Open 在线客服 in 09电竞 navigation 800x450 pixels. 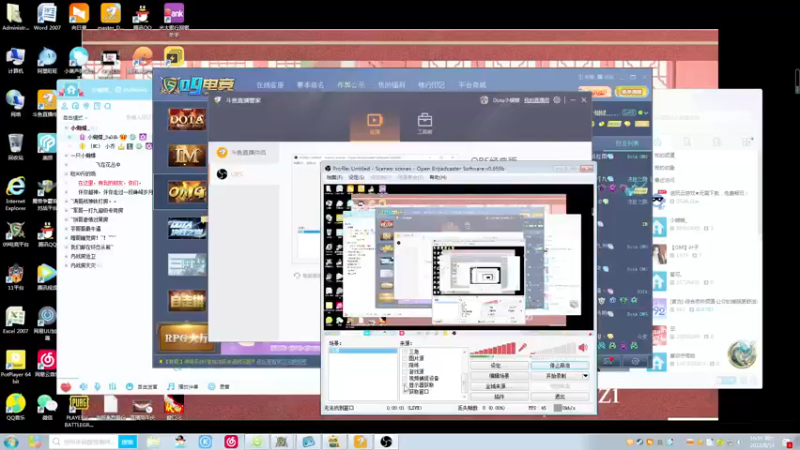pyautogui.click(x=270, y=85)
